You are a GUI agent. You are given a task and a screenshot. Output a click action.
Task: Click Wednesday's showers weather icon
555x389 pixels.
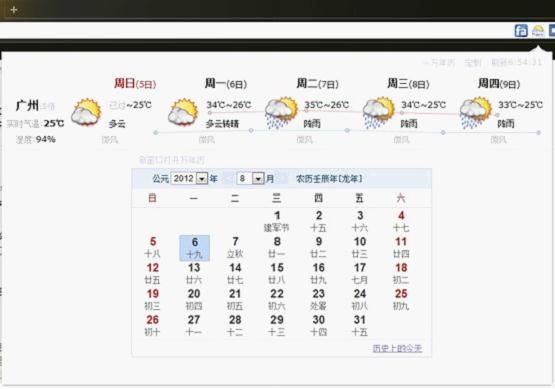[378, 113]
